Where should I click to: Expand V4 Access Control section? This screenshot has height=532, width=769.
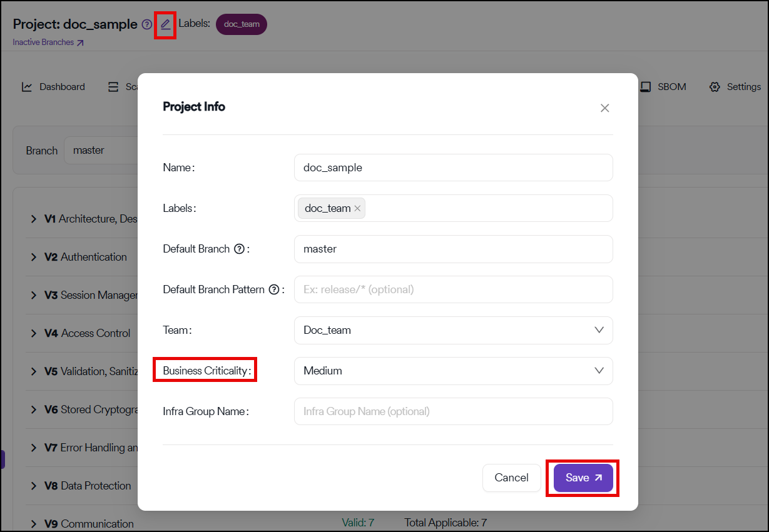(34, 333)
